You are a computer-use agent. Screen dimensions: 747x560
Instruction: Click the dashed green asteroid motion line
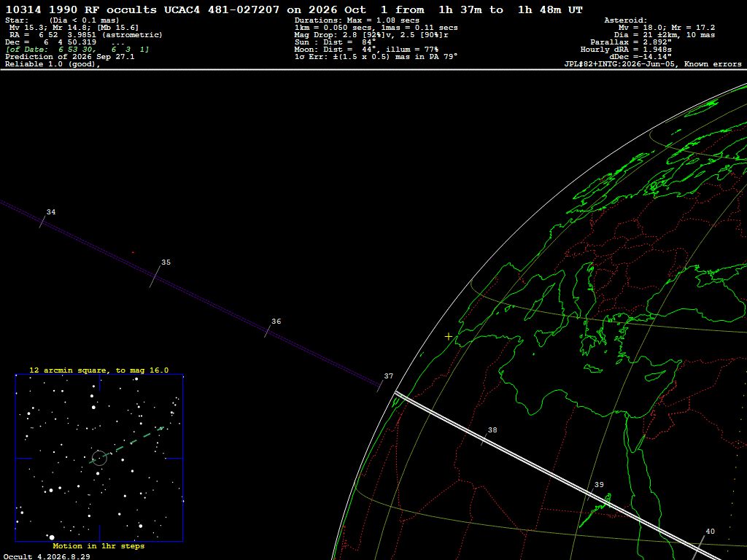(x=127, y=444)
